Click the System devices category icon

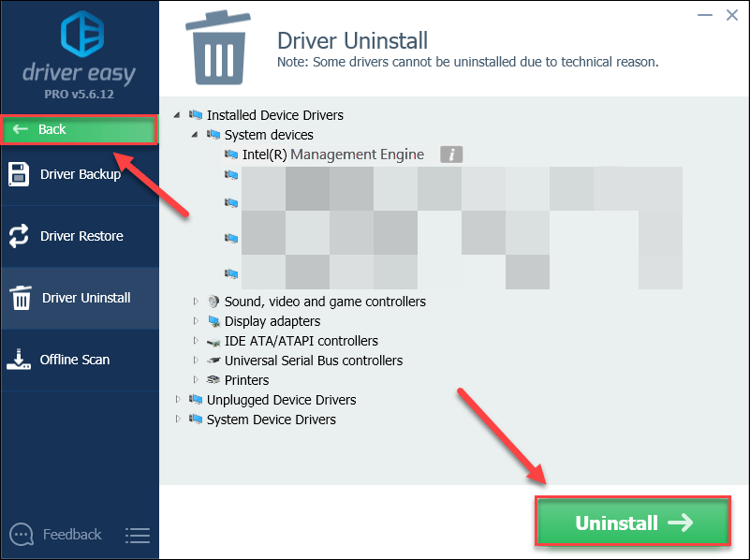click(x=213, y=134)
